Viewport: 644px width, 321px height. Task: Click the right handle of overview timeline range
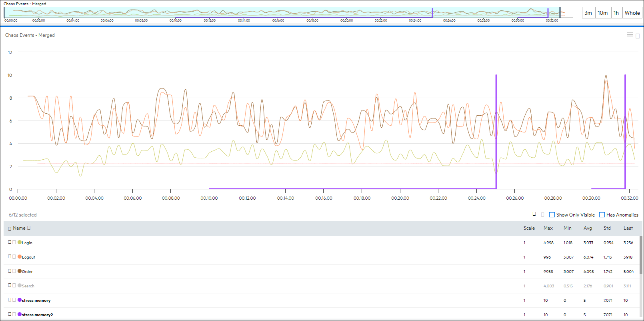[560, 12]
